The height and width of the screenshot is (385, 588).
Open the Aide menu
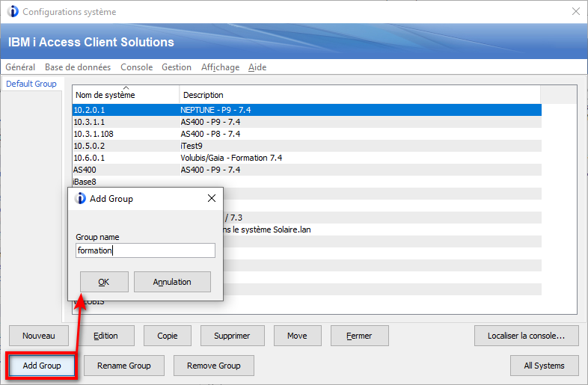tap(257, 67)
